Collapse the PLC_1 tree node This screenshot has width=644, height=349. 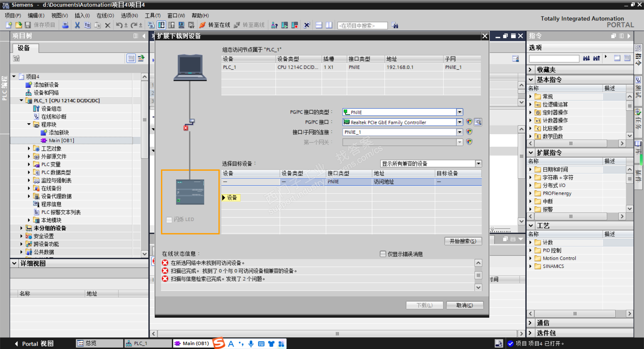(21, 100)
